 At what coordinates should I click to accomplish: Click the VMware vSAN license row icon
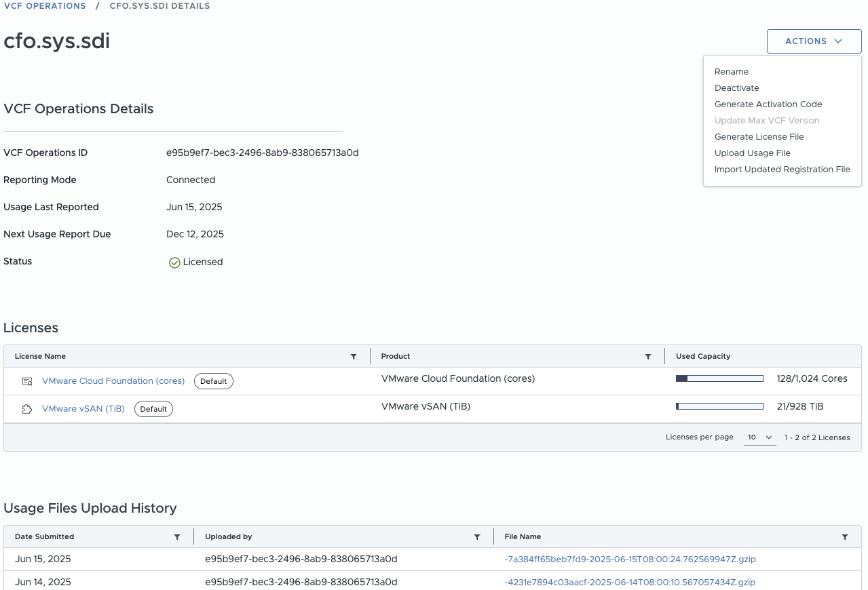(27, 409)
